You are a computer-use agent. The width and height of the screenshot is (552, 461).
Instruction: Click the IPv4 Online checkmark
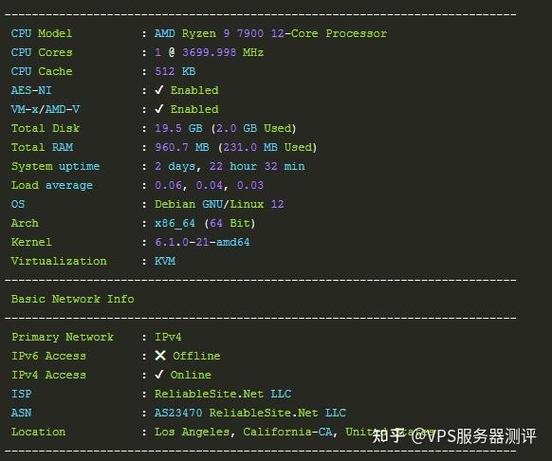pos(159,374)
